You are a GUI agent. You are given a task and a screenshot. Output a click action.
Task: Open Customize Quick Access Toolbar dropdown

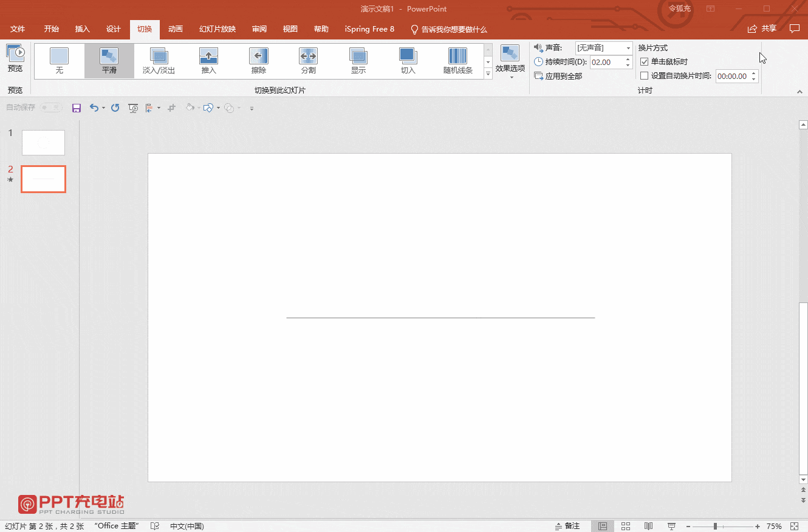click(x=252, y=108)
